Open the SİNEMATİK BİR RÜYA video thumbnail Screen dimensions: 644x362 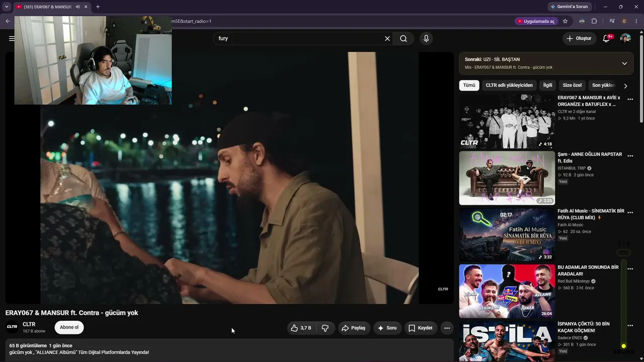pyautogui.click(x=507, y=235)
